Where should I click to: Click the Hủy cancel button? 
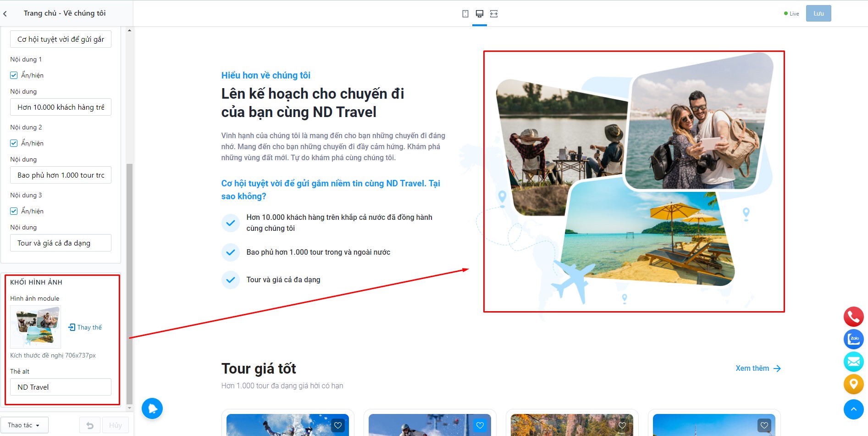pyautogui.click(x=116, y=425)
